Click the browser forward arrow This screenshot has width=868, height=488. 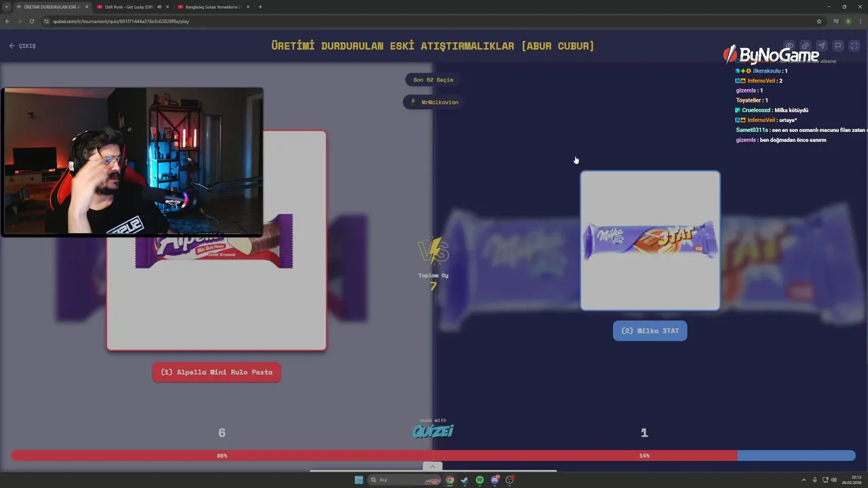(20, 21)
